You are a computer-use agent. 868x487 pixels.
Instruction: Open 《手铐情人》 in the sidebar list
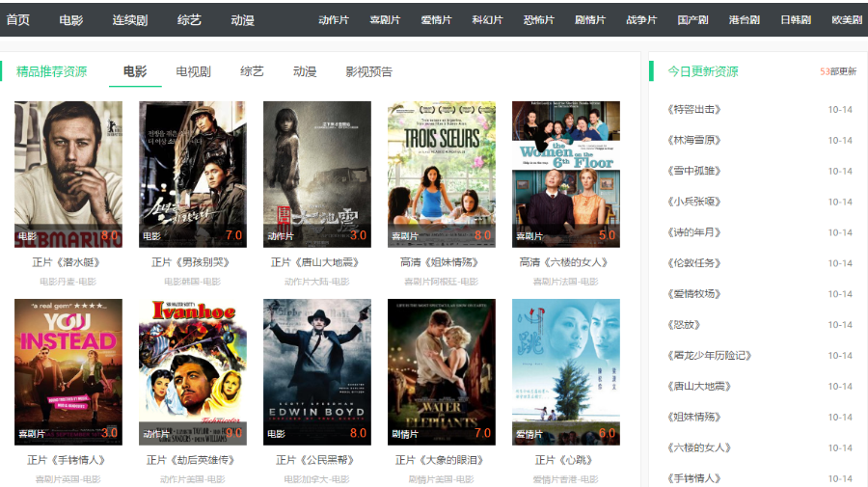tap(694, 478)
